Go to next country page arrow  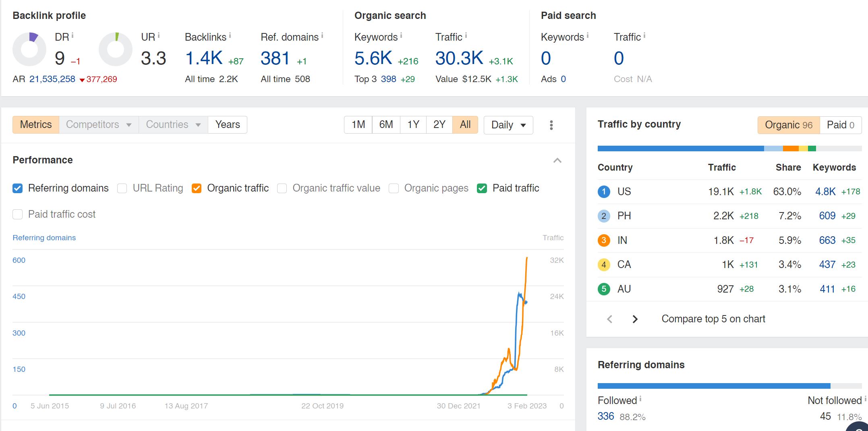point(635,319)
